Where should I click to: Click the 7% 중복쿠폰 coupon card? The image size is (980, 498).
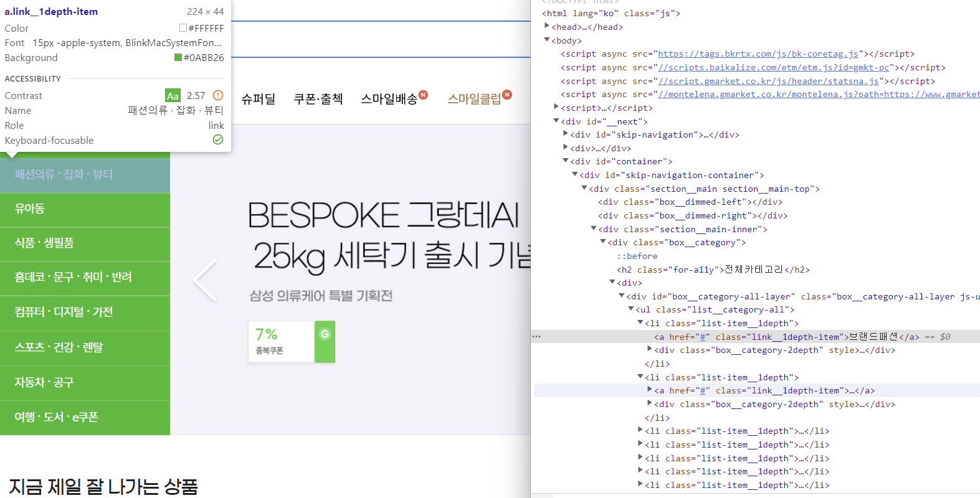point(292,341)
